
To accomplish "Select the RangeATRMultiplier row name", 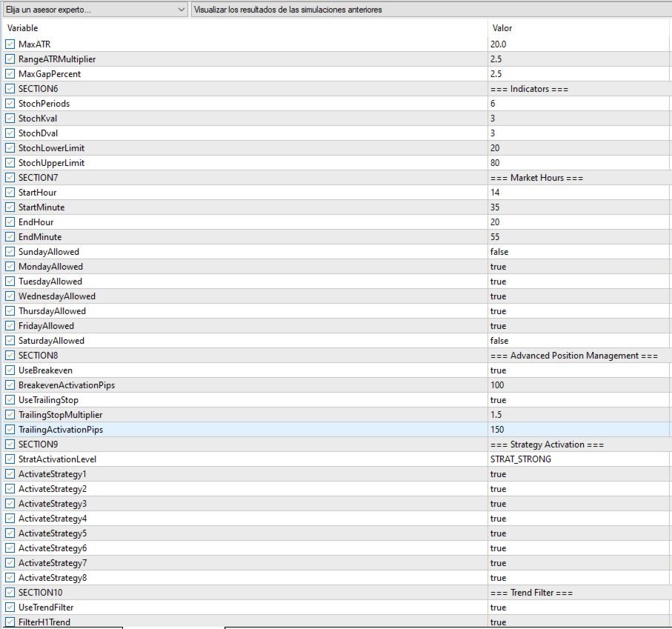I will click(57, 59).
